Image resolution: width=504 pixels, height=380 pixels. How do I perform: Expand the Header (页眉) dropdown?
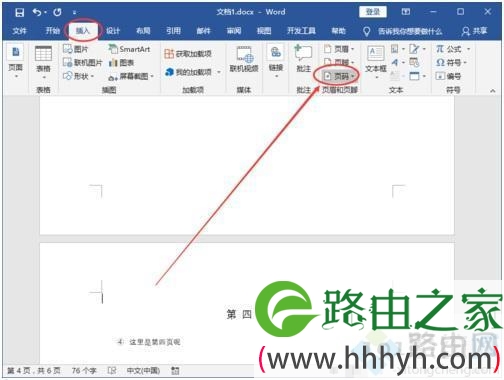[339, 49]
